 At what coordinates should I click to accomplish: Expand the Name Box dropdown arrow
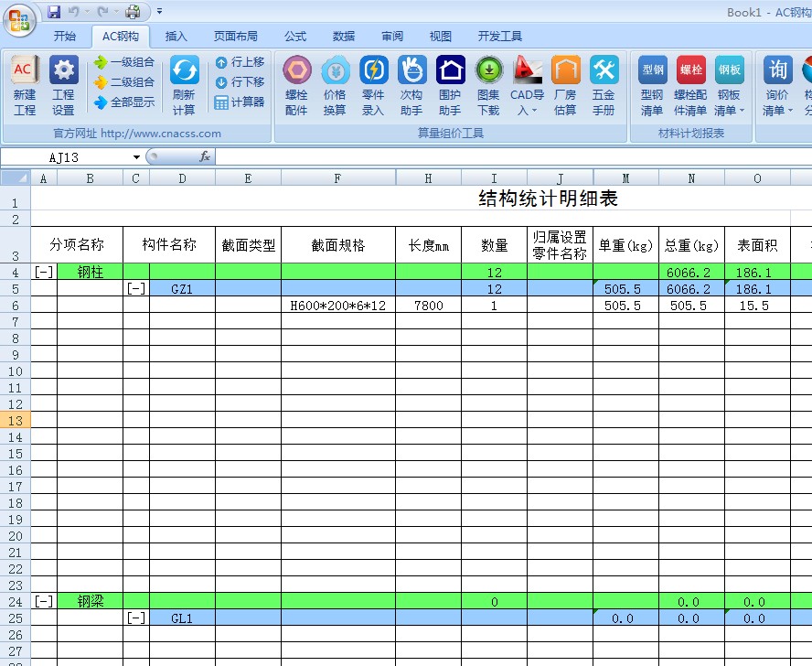coord(136,157)
